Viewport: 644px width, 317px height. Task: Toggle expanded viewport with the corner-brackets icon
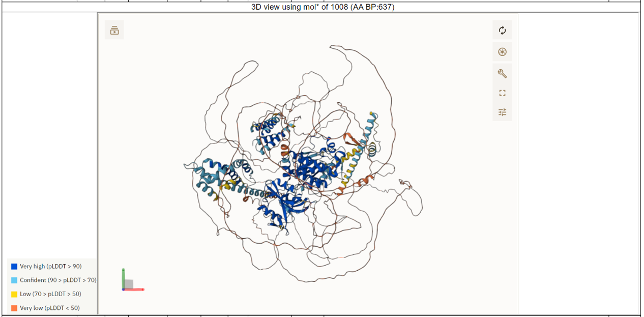point(502,93)
